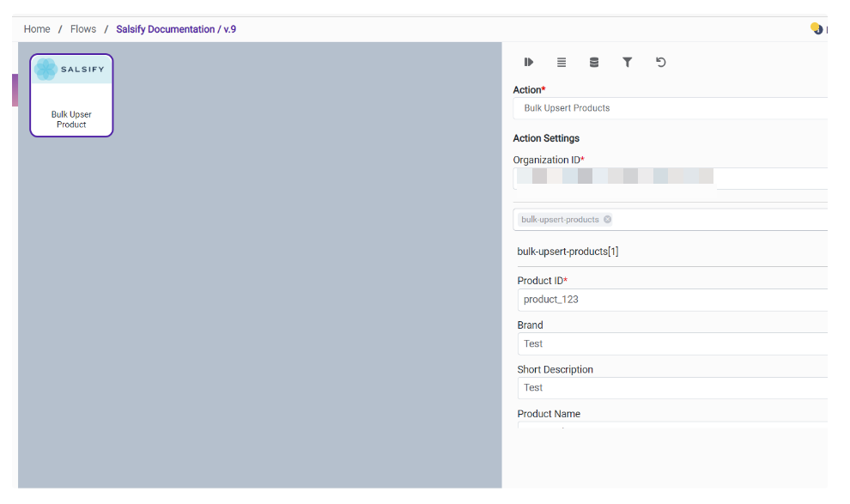Click the purple side tab on left edge

(x=15, y=90)
